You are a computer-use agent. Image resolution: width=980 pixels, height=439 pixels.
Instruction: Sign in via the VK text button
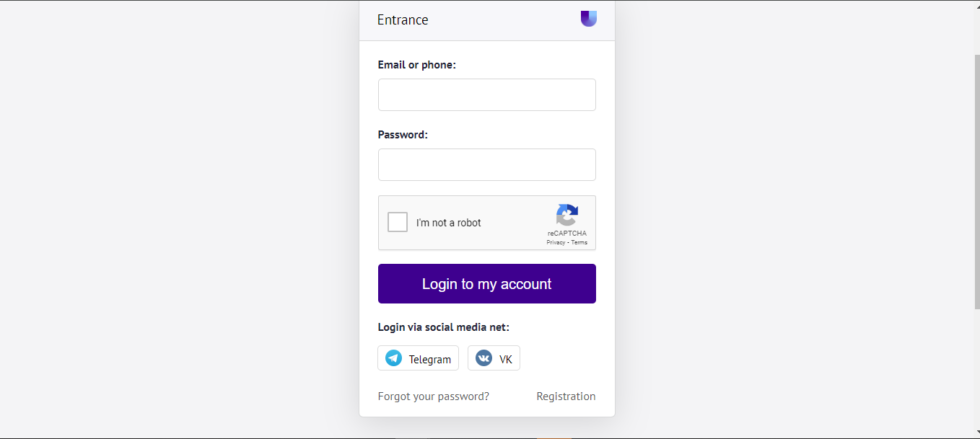tap(505, 359)
